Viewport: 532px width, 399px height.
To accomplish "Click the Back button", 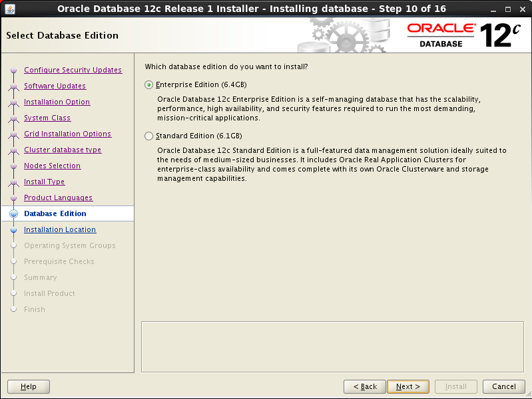I will point(365,386).
